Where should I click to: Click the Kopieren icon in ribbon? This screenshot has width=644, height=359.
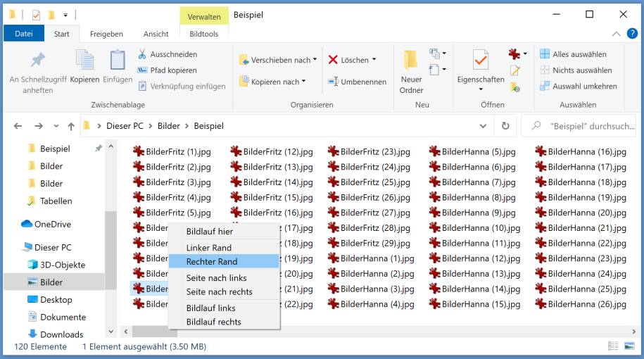click(84, 62)
